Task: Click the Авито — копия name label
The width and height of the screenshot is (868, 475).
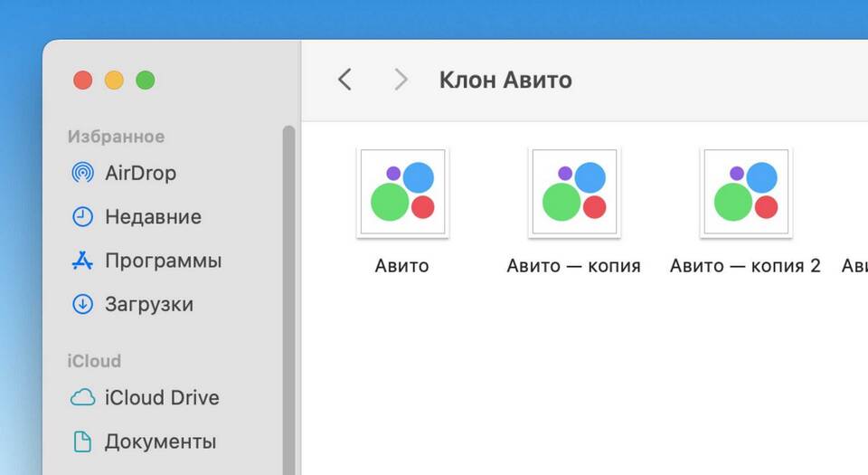Action: 573,266
